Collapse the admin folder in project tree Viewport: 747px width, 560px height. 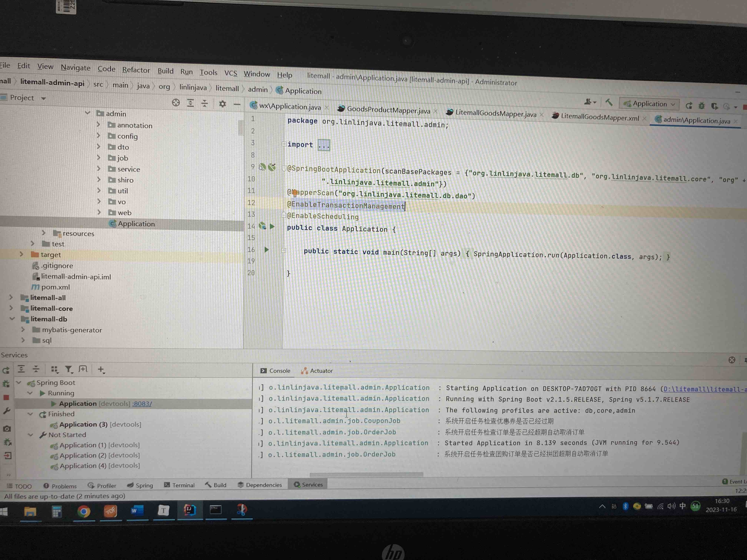pyautogui.click(x=87, y=113)
